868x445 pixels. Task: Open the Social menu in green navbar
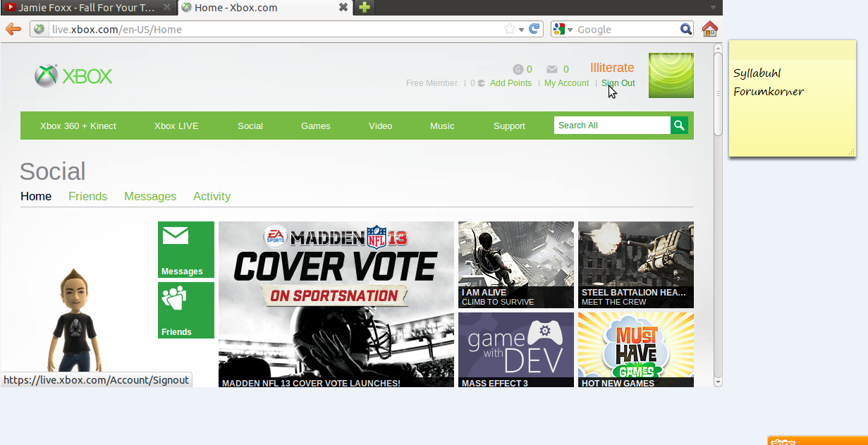[250, 126]
